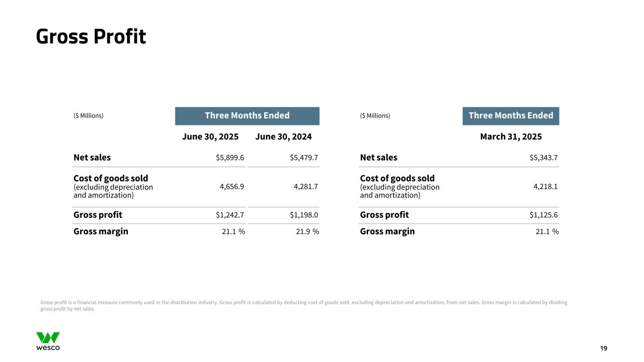Select right Three Months Ended header
This screenshot has height=362, width=644.
pyautogui.click(x=510, y=116)
